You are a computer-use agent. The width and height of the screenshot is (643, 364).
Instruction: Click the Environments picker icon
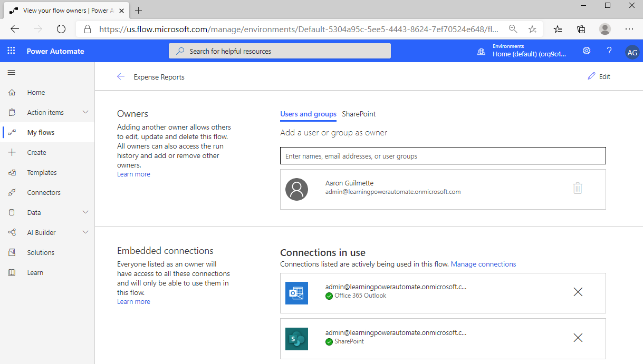481,51
